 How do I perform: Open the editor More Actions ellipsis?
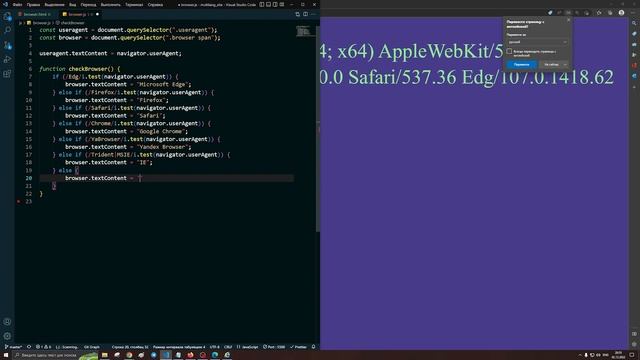(313, 14)
